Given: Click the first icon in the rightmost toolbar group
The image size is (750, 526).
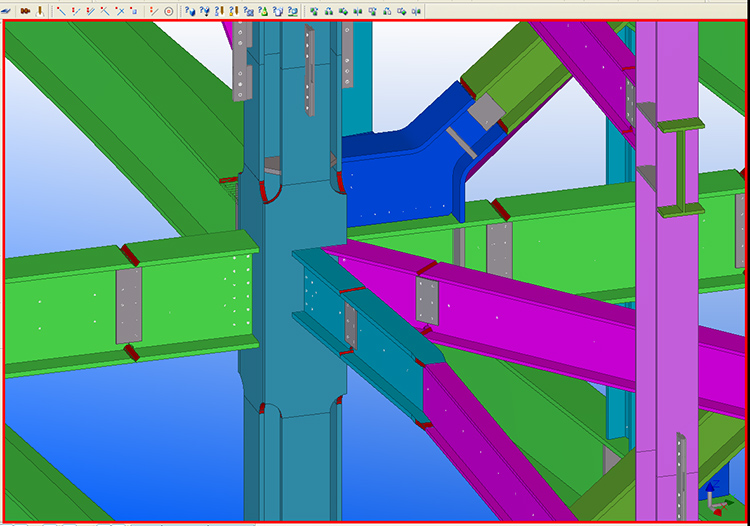Looking at the screenshot, I should 314,10.
